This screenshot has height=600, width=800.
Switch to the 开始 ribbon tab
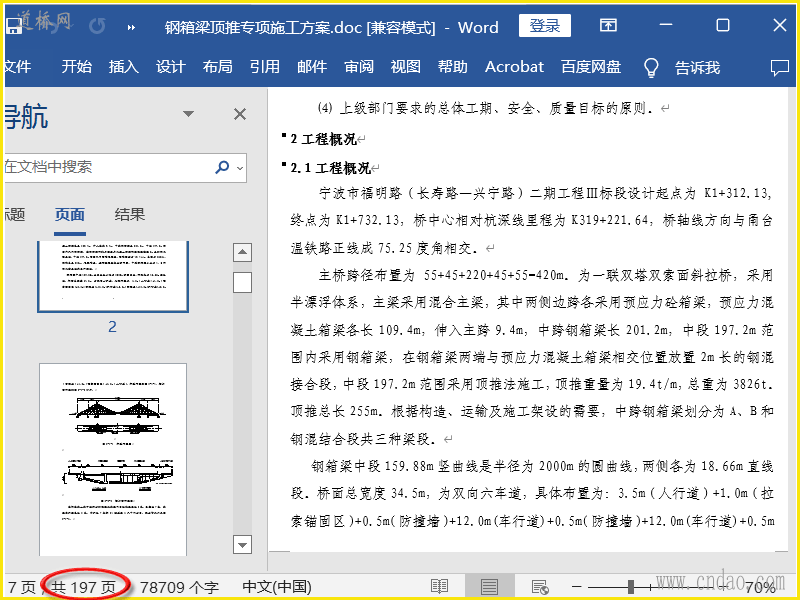click(77, 67)
